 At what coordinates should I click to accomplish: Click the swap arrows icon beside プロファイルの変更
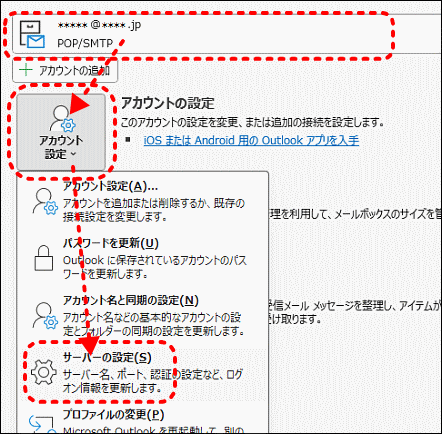(x=41, y=424)
